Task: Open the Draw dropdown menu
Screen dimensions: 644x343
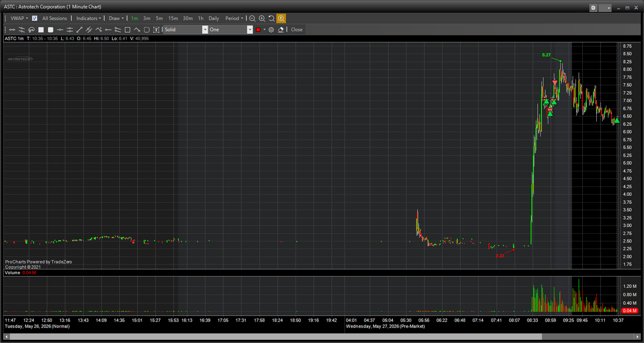Action: tap(116, 18)
